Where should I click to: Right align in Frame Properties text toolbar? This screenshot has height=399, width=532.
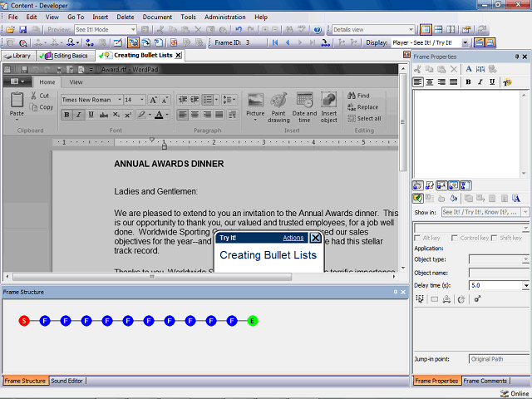click(x=441, y=82)
